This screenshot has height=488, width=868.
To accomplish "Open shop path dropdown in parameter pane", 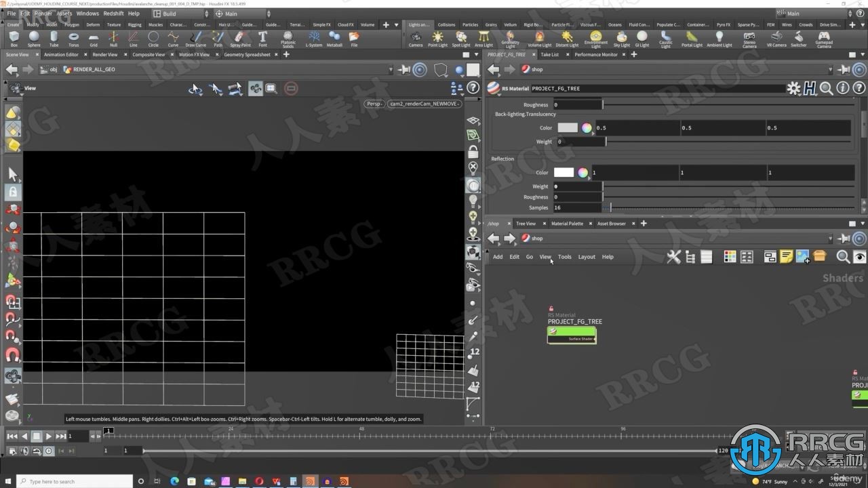I will (x=830, y=69).
